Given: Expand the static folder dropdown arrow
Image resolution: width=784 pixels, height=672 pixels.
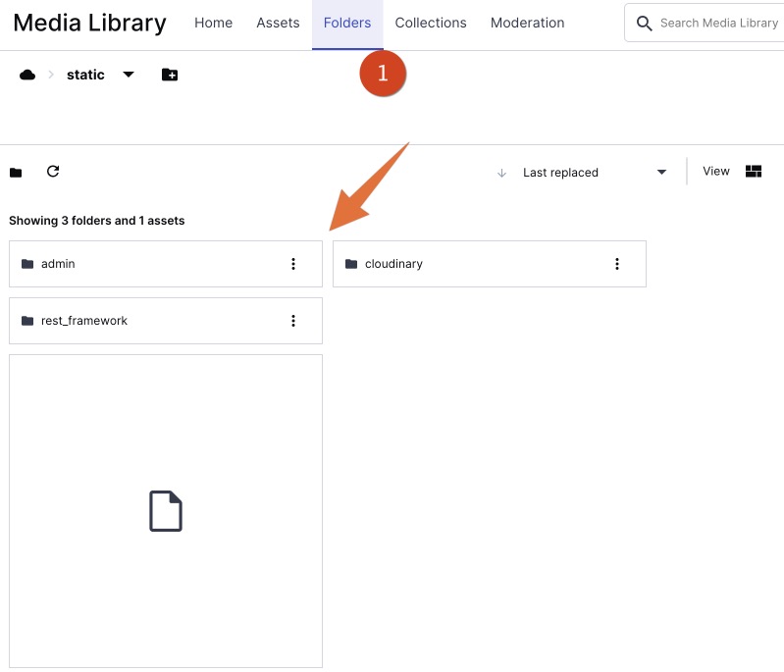Looking at the screenshot, I should 129,75.
